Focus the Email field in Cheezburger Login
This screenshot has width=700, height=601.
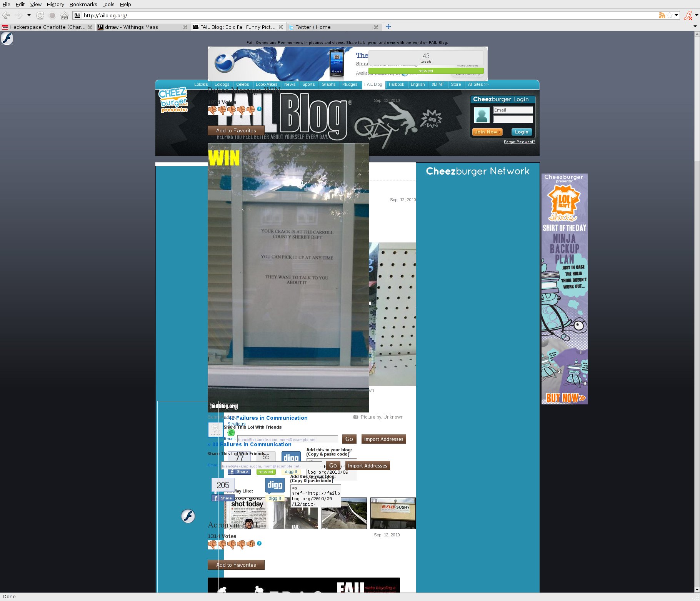pyautogui.click(x=513, y=110)
